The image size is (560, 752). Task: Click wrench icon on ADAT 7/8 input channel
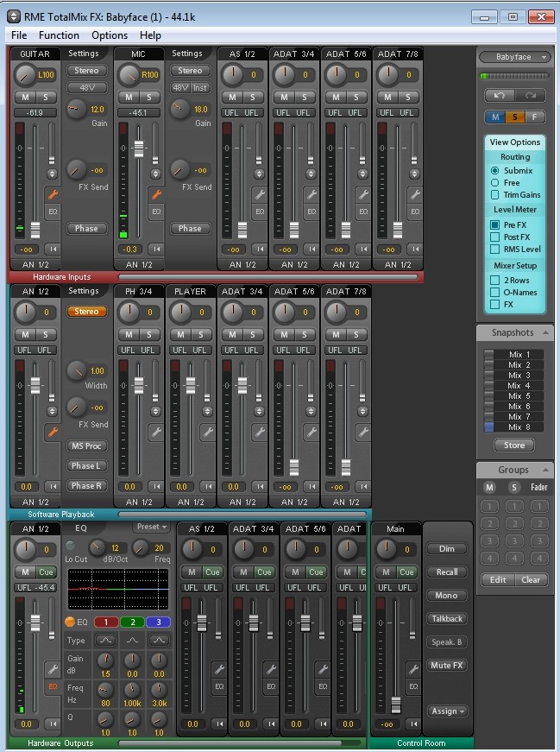pos(415,194)
